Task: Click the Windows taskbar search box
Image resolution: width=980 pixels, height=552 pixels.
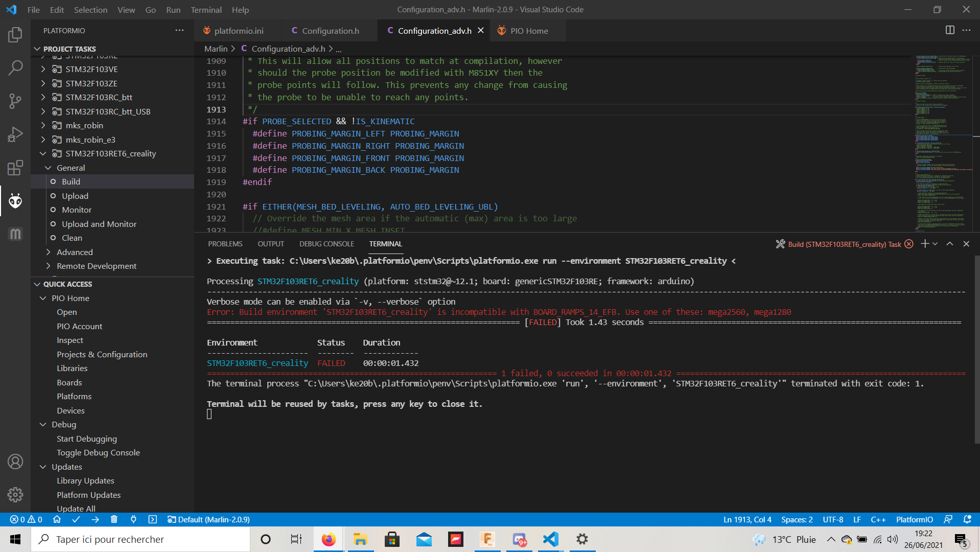Action: [x=141, y=539]
